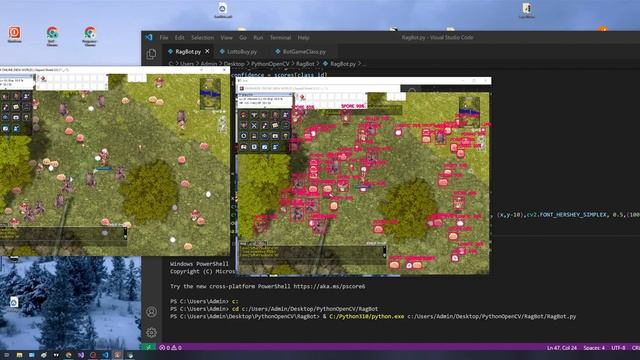Click the minimap in the left game window
The image size is (640, 360).
coord(210,93)
